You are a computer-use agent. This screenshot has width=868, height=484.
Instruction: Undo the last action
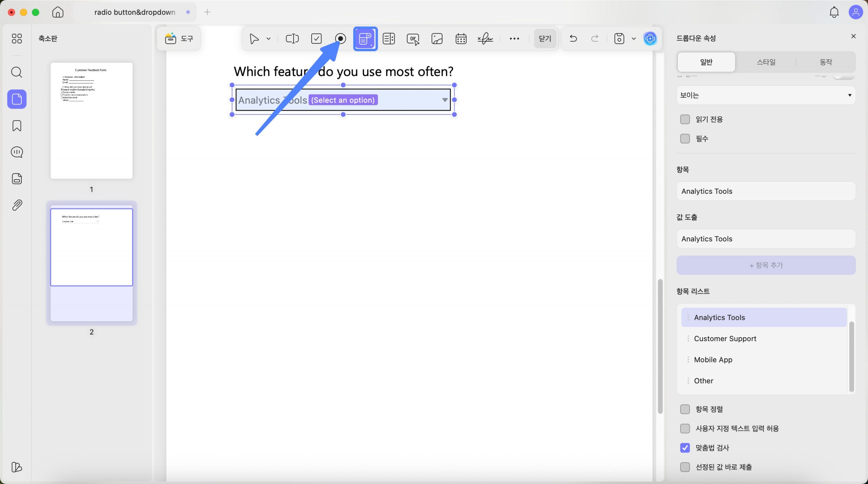point(573,39)
